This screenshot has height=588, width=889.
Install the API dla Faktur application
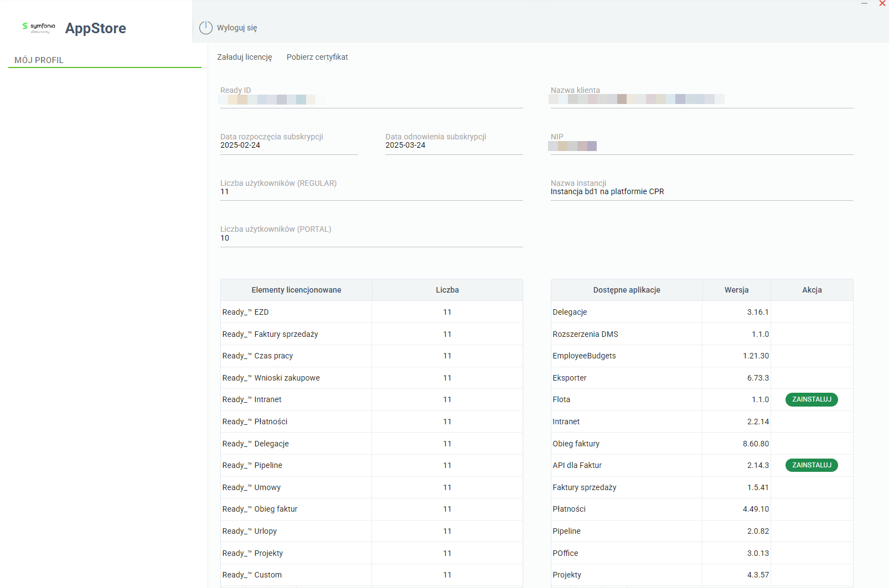812,465
